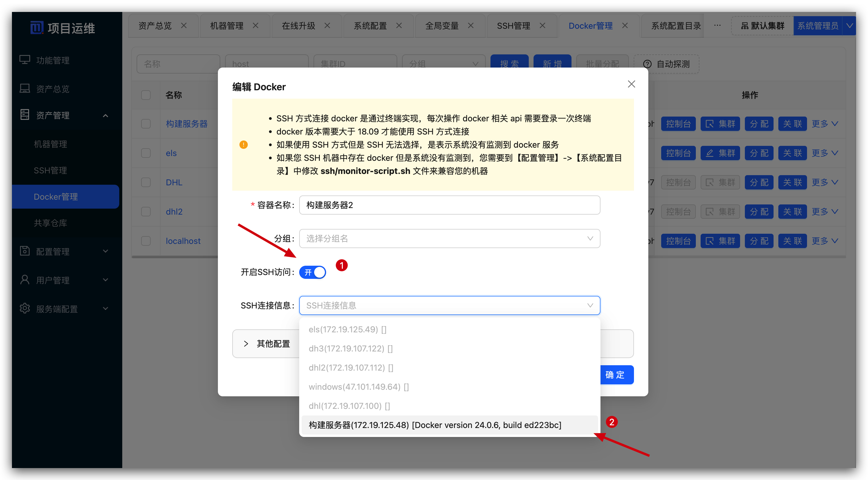Check the select-all checkbox in table header

point(146,95)
